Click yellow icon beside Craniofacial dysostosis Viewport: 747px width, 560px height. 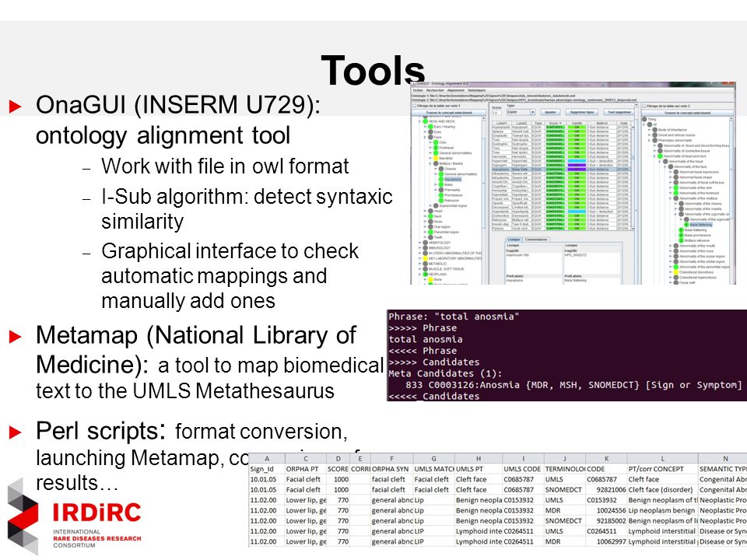tap(675, 272)
